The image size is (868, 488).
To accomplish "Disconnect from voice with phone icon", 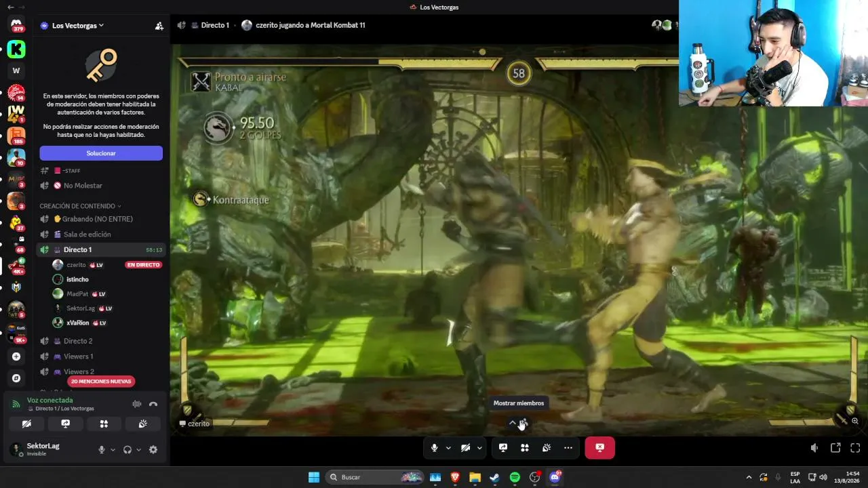I will [x=153, y=404].
